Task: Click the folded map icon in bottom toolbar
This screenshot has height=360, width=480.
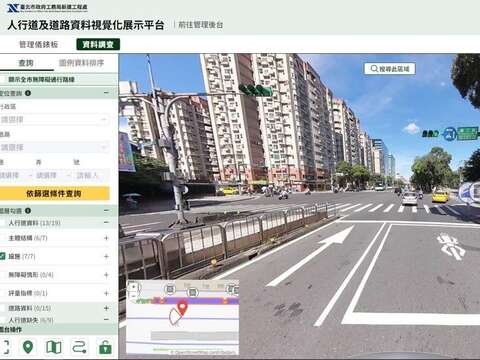Action: tap(54, 347)
